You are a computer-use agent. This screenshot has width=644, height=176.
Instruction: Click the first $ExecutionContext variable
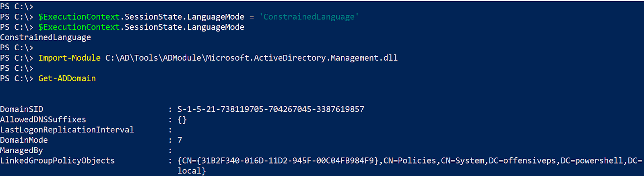click(79, 17)
